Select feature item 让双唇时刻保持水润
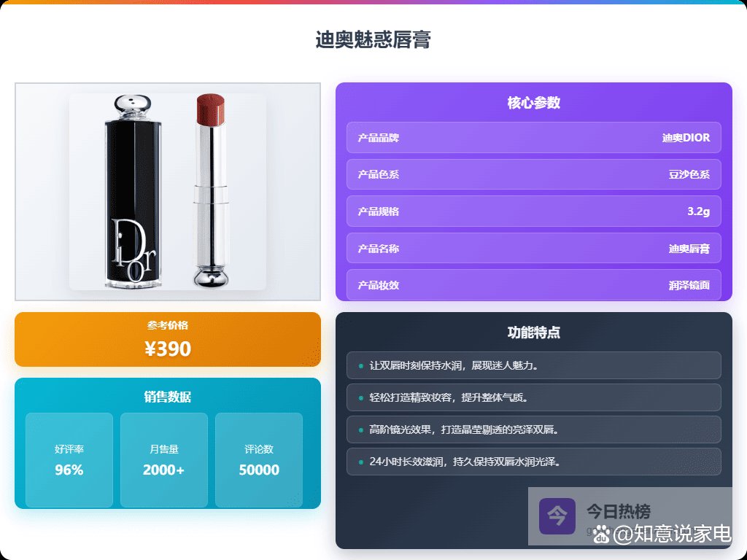Screen dimensions: 747x560 coord(533,365)
